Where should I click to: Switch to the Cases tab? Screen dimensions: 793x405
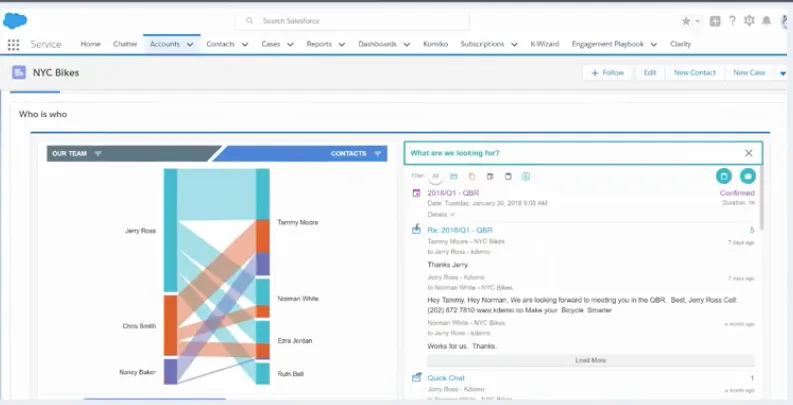click(x=271, y=44)
